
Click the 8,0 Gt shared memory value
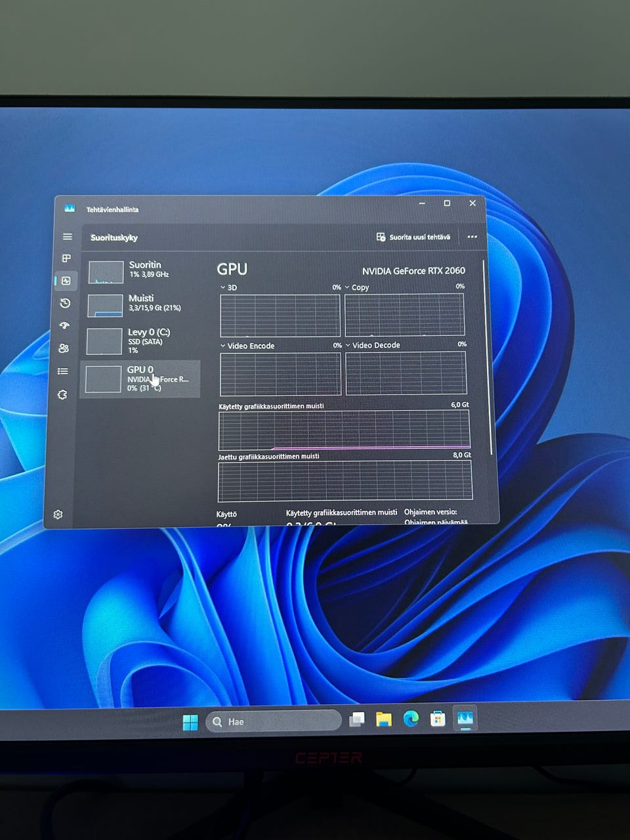click(462, 455)
